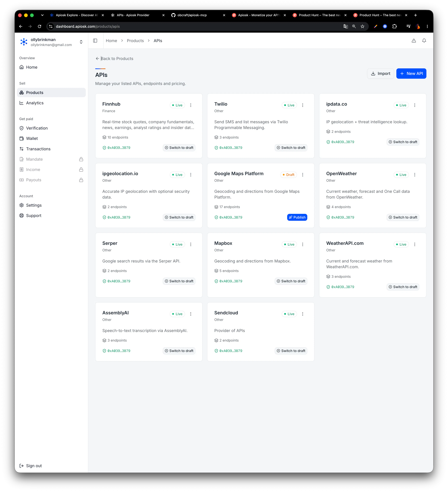Screen dimensions: 448x492
Task: Open Settings in sidebar
Action: 51,205
